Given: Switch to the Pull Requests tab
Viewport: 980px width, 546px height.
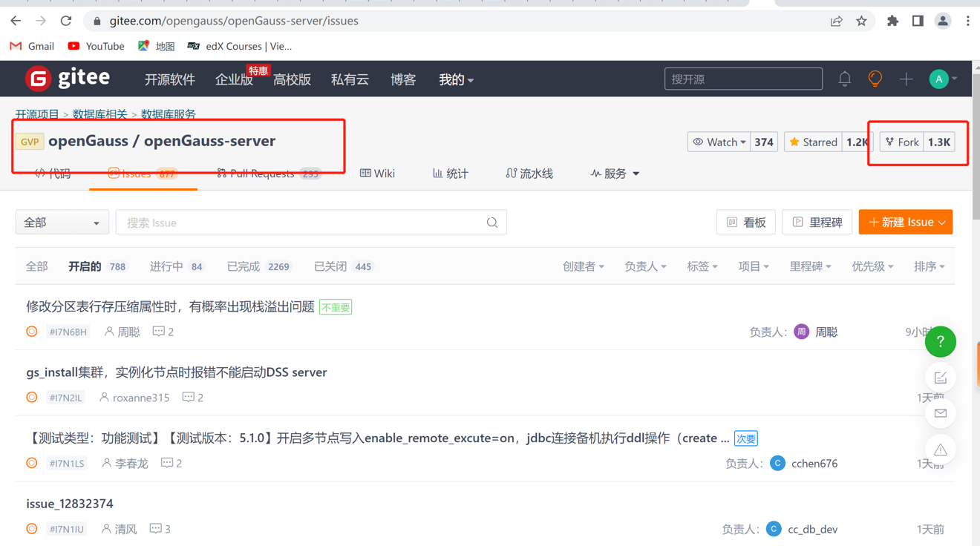Looking at the screenshot, I should [x=264, y=173].
